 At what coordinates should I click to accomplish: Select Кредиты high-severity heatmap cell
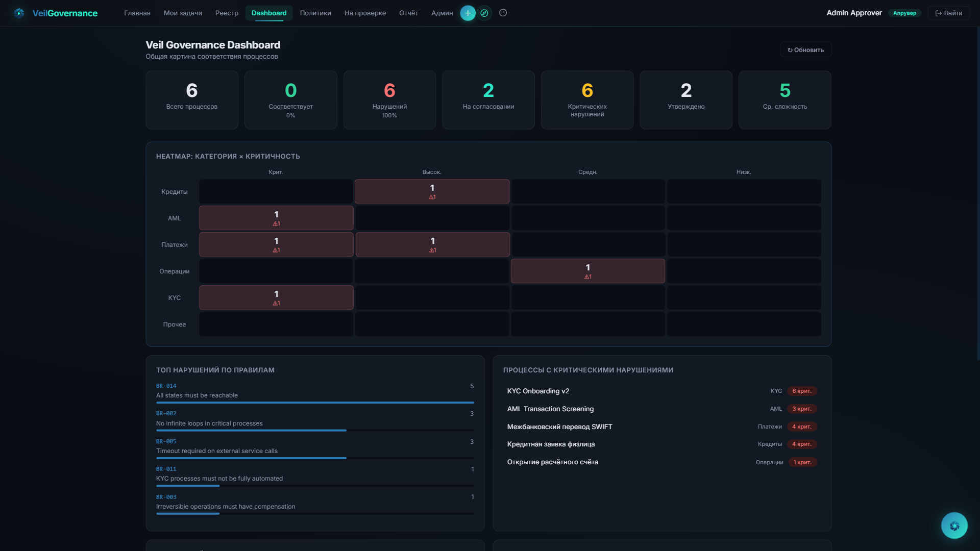tap(432, 192)
